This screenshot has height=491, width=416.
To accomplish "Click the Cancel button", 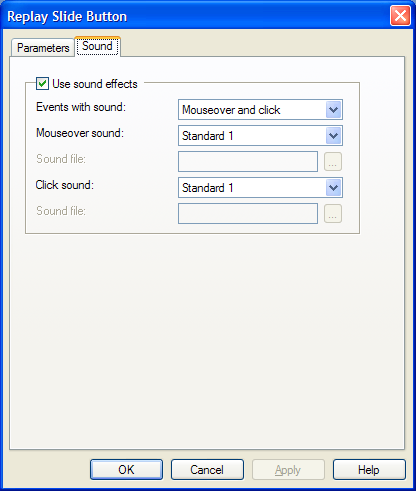I will coord(207,470).
